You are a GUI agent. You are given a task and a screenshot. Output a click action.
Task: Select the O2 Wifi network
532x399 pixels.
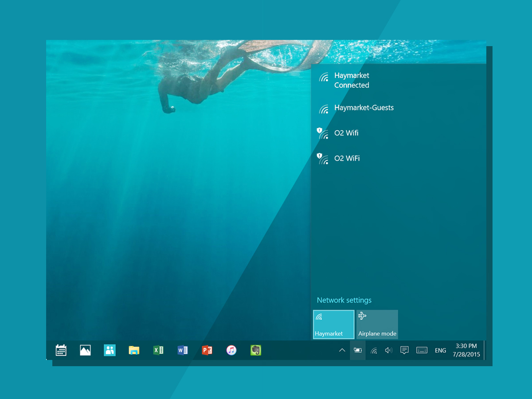[399, 133]
